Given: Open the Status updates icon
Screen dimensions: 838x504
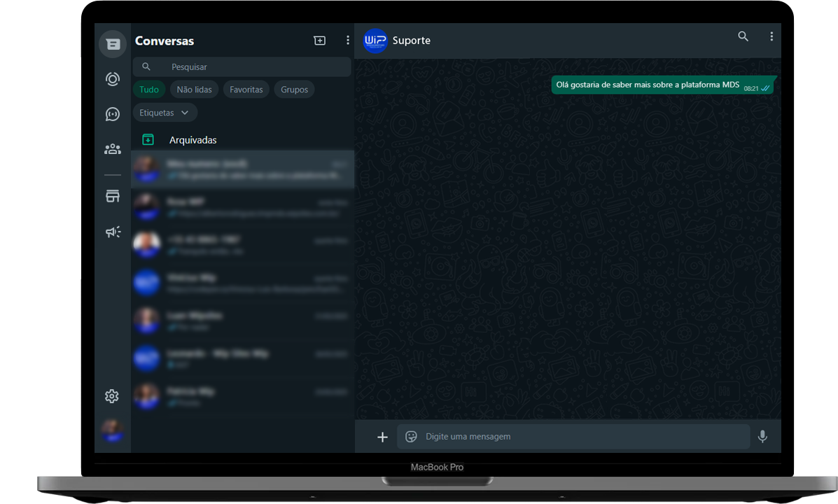Looking at the screenshot, I should point(113,79).
